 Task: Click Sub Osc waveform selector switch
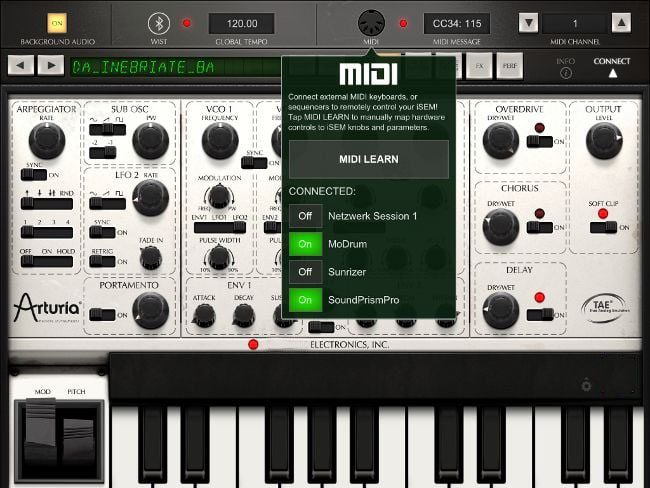pyautogui.click(x=107, y=129)
